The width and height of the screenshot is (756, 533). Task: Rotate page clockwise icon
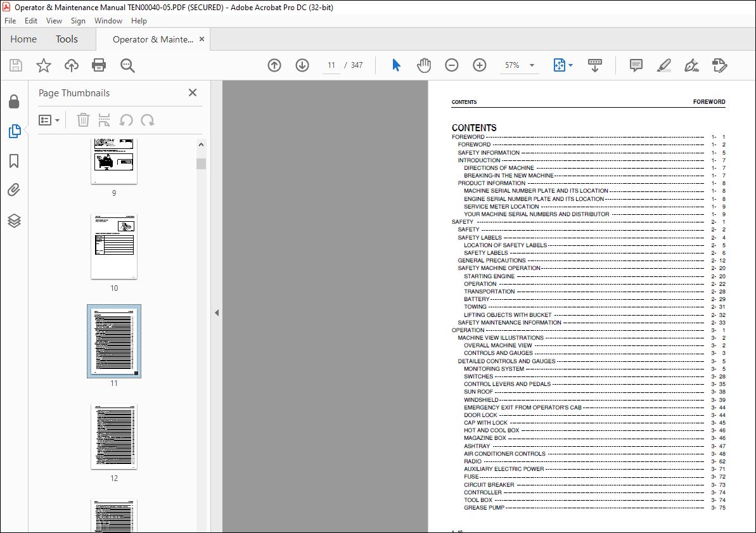click(148, 120)
